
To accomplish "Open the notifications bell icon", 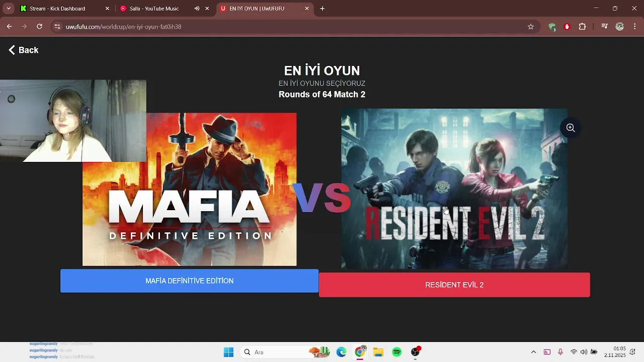I will [x=633, y=352].
